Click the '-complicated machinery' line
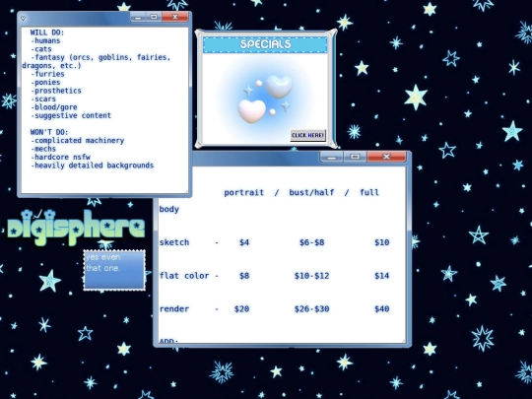 coord(78,141)
